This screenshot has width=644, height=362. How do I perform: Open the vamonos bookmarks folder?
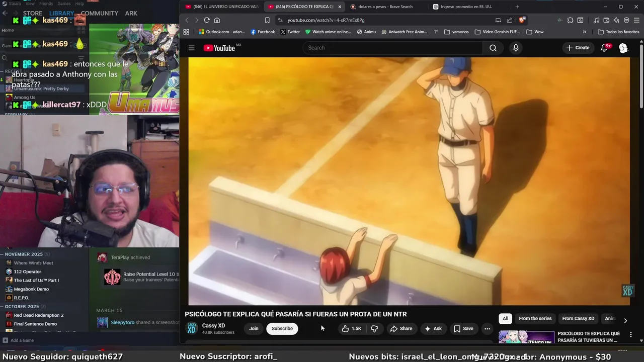click(x=456, y=32)
